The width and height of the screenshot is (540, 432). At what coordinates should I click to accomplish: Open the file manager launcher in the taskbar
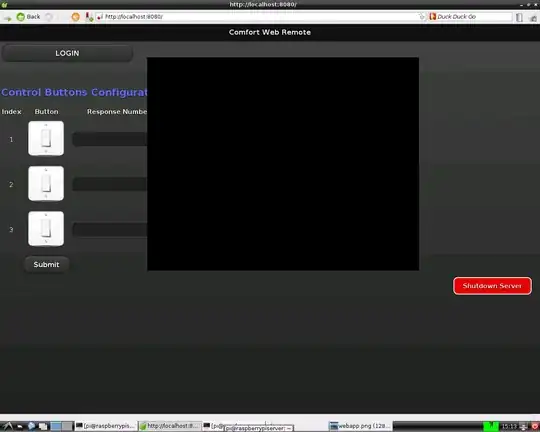(x=43, y=426)
